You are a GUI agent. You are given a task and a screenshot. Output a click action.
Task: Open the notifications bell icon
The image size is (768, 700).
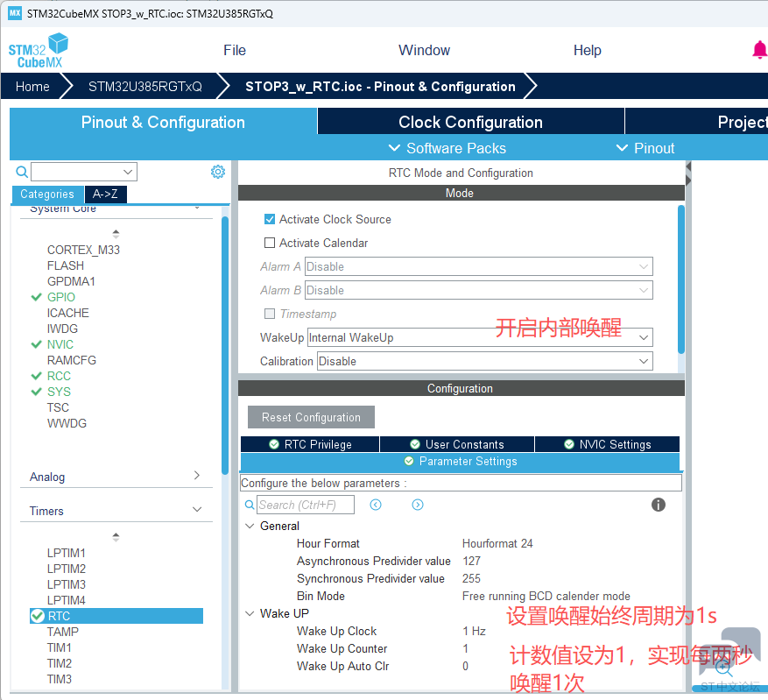pos(759,50)
